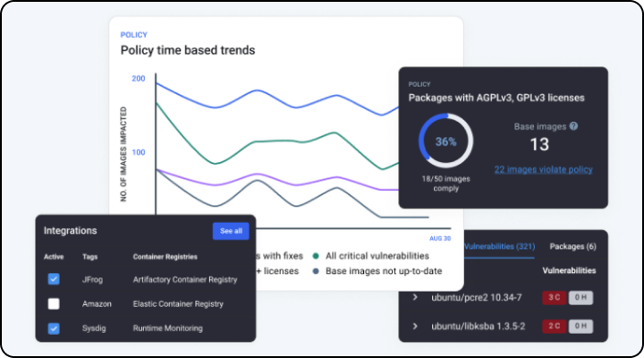Click the 0 H badge for libksba
This screenshot has height=358, width=644.
(580, 326)
